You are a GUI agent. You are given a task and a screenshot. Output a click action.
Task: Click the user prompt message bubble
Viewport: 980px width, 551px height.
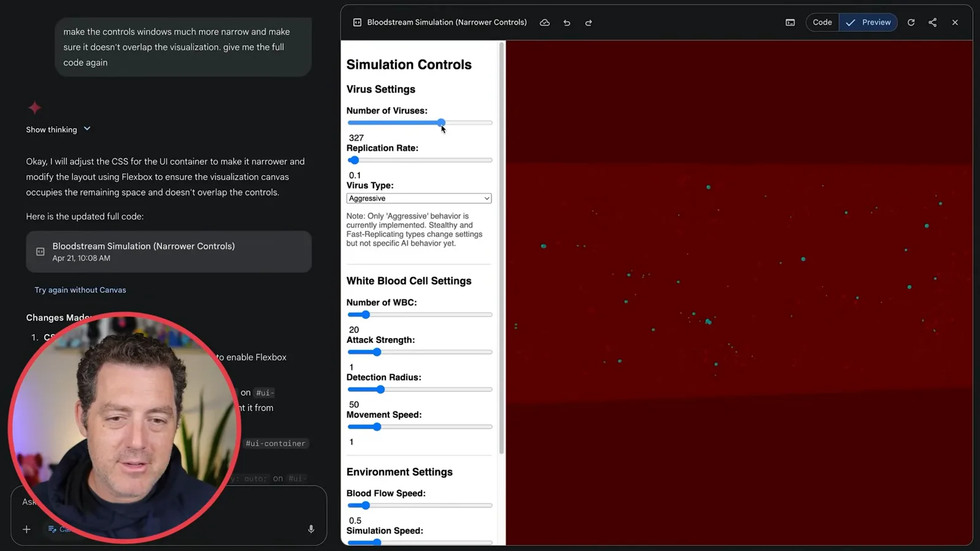coord(183,47)
